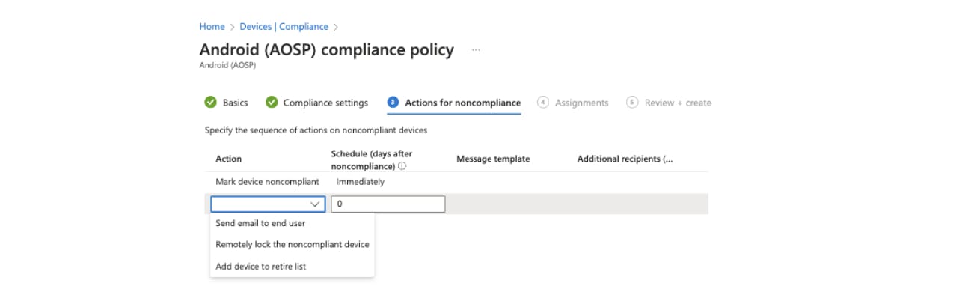Click the Message template column header
980x307 pixels.
tap(493, 159)
